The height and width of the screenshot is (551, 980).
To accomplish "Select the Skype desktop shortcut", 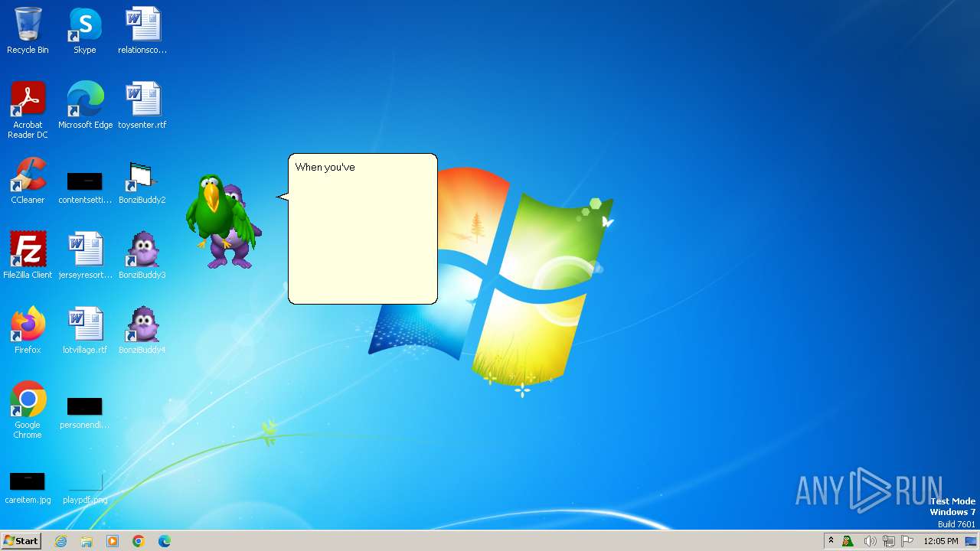I will click(x=85, y=31).
